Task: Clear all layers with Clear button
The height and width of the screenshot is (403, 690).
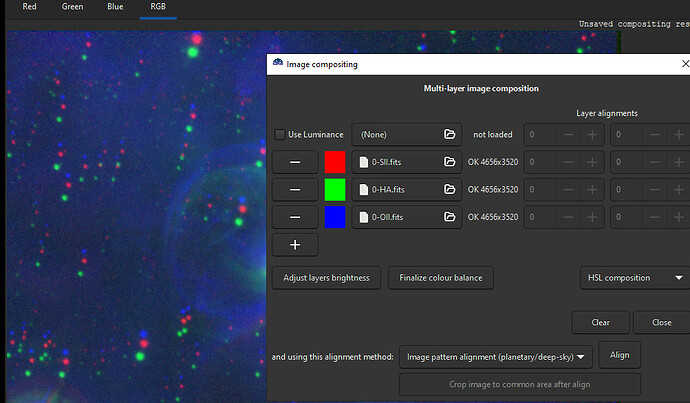Action: [x=601, y=322]
